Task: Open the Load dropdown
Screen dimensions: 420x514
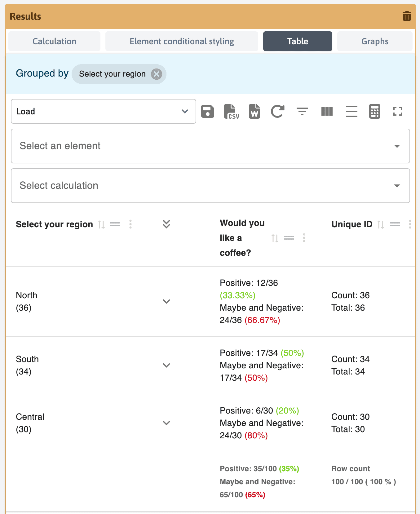Action: 103,111
